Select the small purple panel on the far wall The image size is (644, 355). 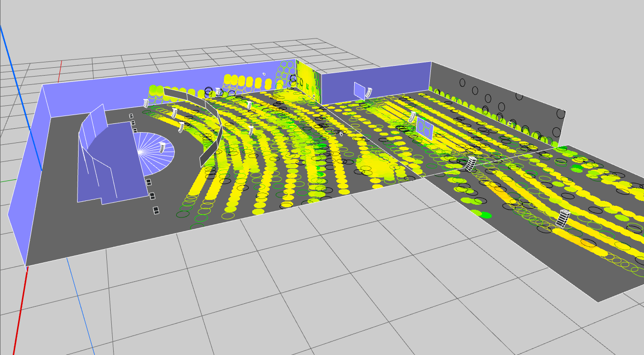[360, 90]
